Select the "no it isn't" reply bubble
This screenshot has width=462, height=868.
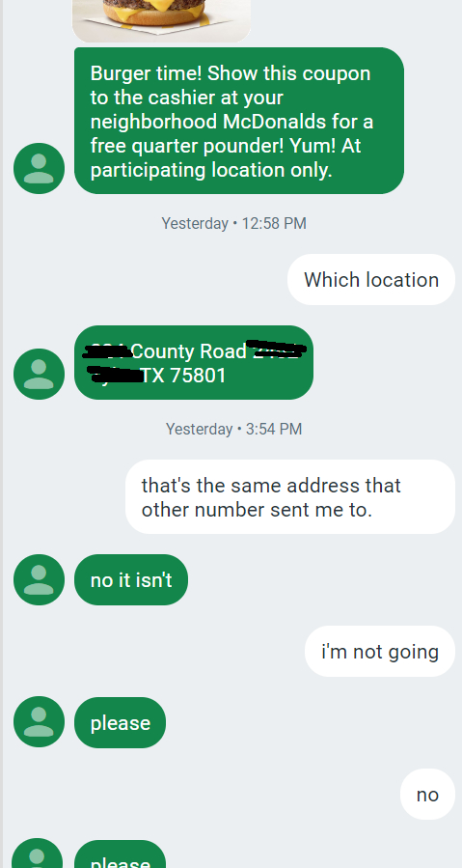131,579
